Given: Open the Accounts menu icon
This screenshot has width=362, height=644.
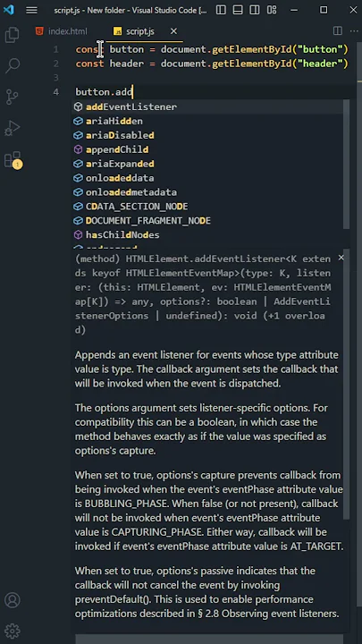Looking at the screenshot, I should coord(13,599).
